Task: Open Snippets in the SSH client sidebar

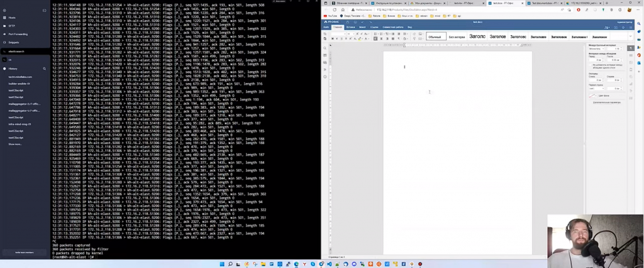Action: (14, 42)
